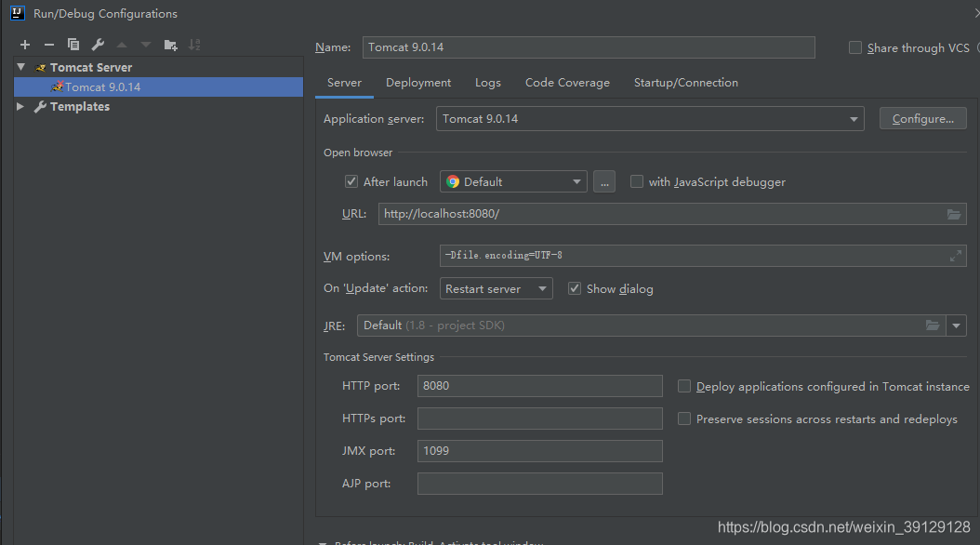This screenshot has height=545, width=980.
Task: Open Application server dropdown
Action: [650, 119]
